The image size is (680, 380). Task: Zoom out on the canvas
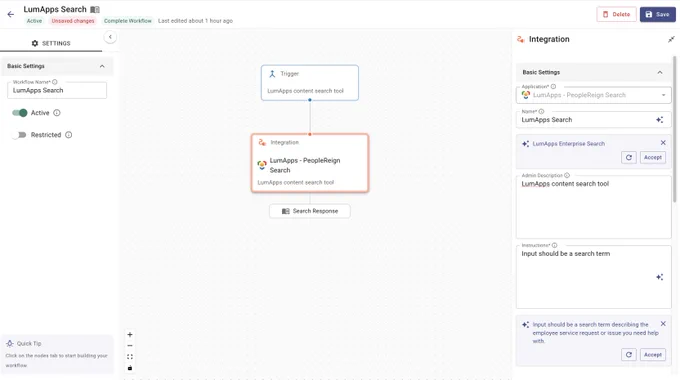click(x=130, y=346)
